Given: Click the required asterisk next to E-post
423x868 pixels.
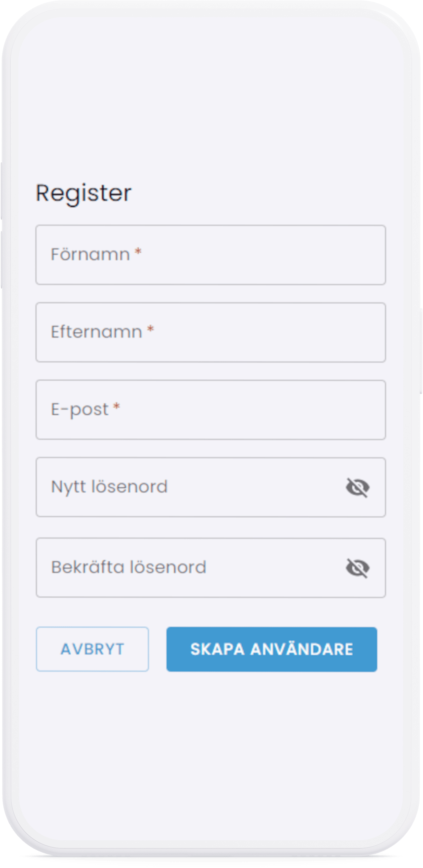Looking at the screenshot, I should [116, 406].
